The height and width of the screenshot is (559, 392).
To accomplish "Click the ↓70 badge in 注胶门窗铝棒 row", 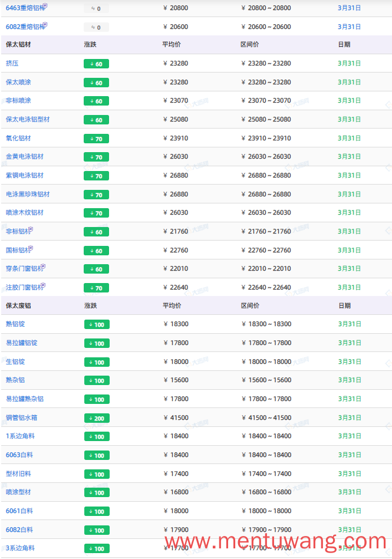I will point(96,288).
